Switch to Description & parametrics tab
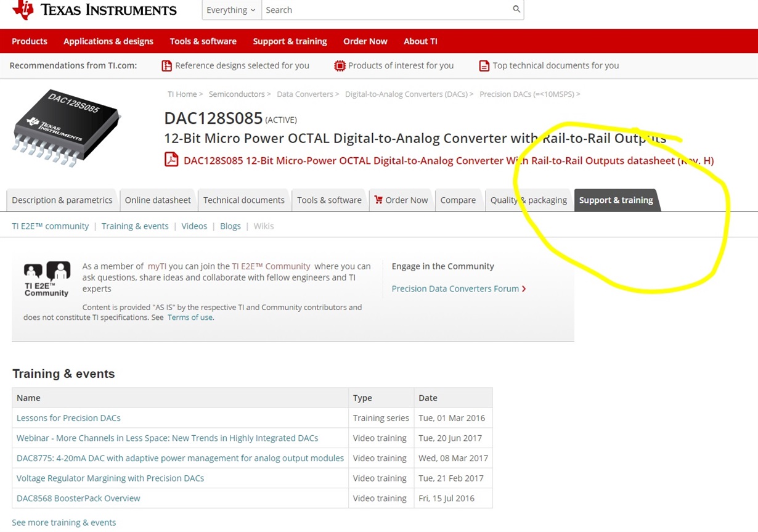The height and width of the screenshot is (532, 758). [x=62, y=200]
